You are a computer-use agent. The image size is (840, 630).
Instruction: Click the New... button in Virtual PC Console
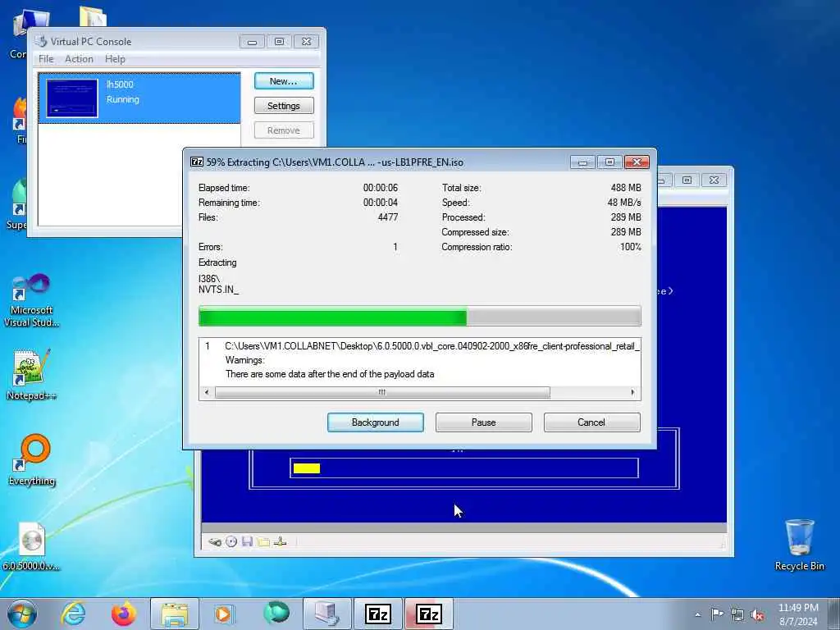point(283,81)
